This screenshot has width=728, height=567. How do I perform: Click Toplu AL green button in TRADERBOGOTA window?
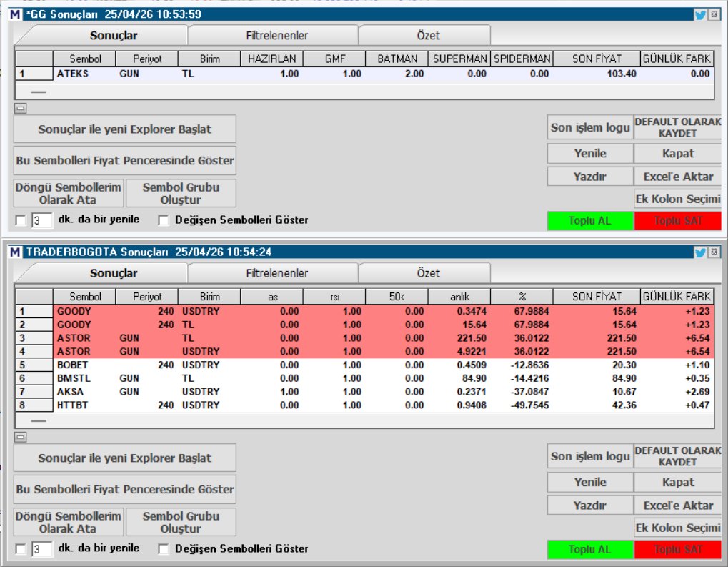[590, 549]
